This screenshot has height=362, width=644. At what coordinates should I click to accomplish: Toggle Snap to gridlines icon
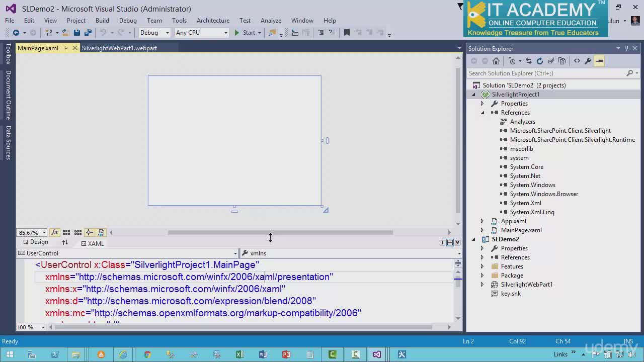[x=78, y=232]
